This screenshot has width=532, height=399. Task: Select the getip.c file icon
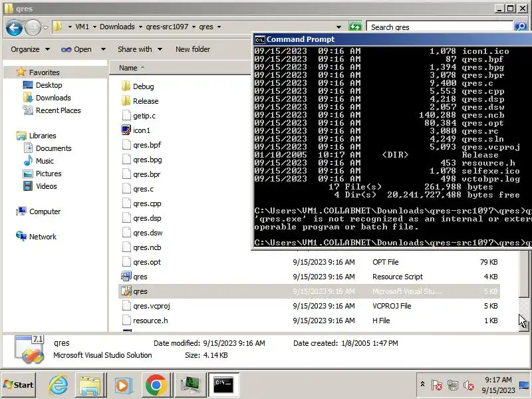pos(126,115)
